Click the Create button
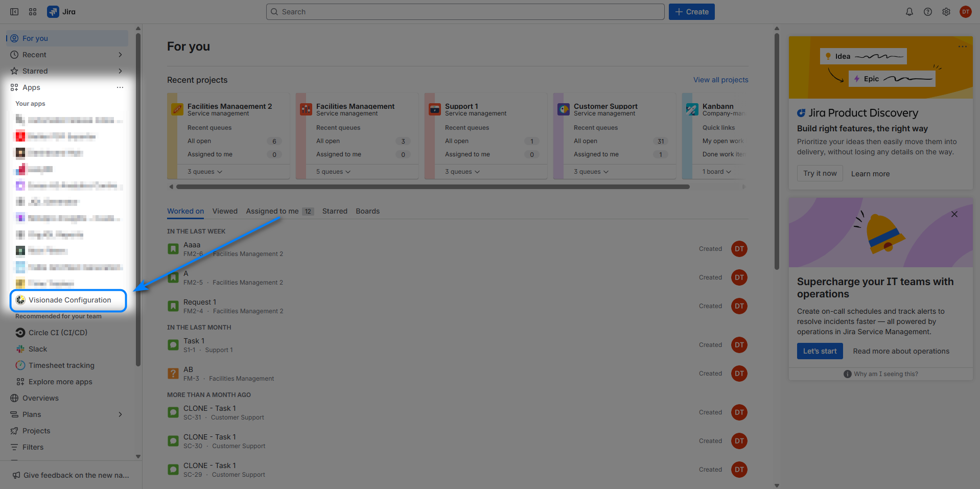 [691, 12]
